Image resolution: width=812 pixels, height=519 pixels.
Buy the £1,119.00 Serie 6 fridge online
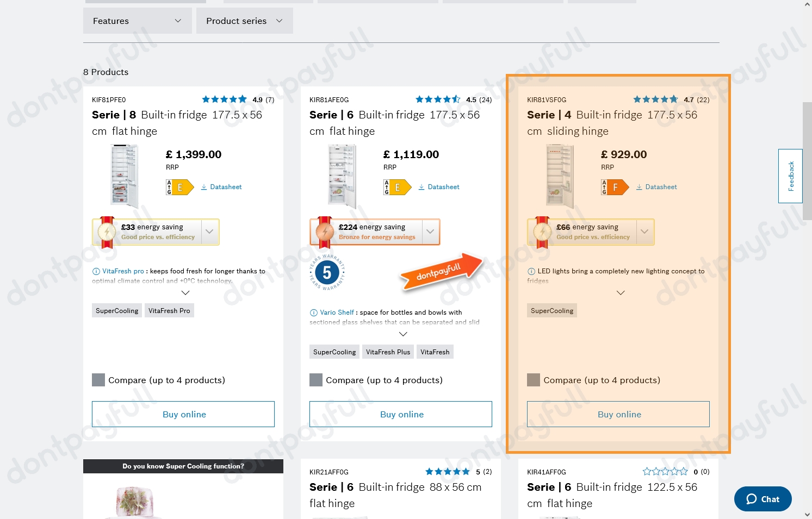[x=401, y=414]
